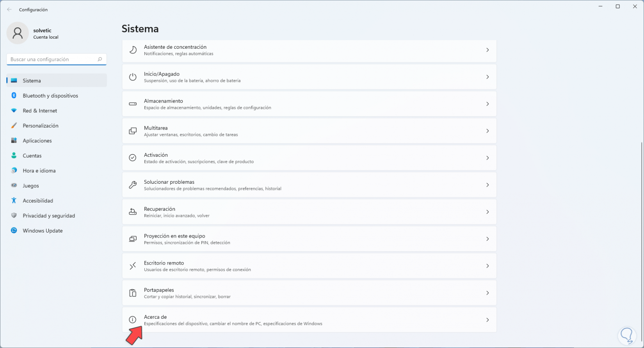Click the Bluetooth icon in the sidebar
The height and width of the screenshot is (348, 644).
pyautogui.click(x=14, y=96)
